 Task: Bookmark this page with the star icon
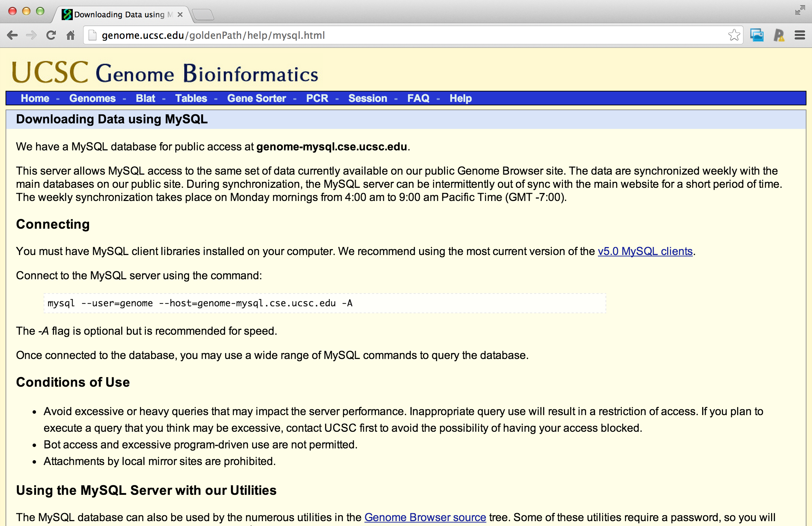pyautogui.click(x=734, y=35)
